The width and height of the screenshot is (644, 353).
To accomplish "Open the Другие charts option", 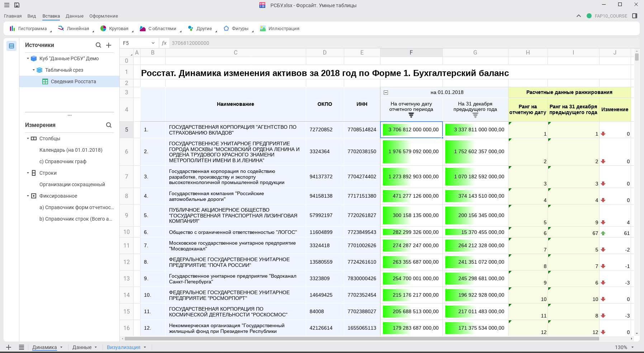I will (200, 28).
